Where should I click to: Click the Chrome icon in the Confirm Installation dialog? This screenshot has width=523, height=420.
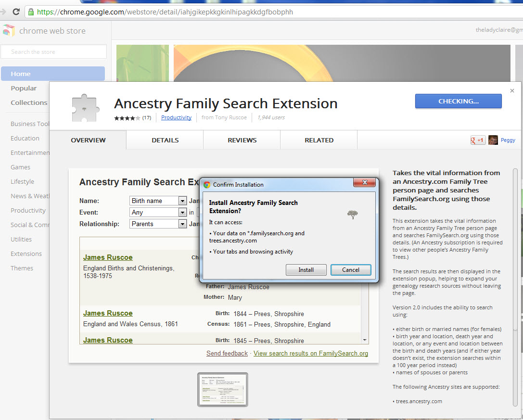206,184
